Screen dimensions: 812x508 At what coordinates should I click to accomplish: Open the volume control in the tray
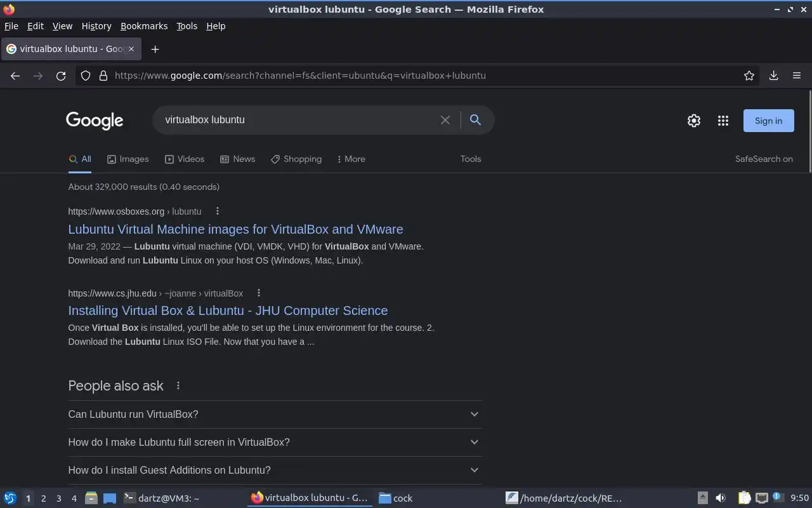point(721,498)
